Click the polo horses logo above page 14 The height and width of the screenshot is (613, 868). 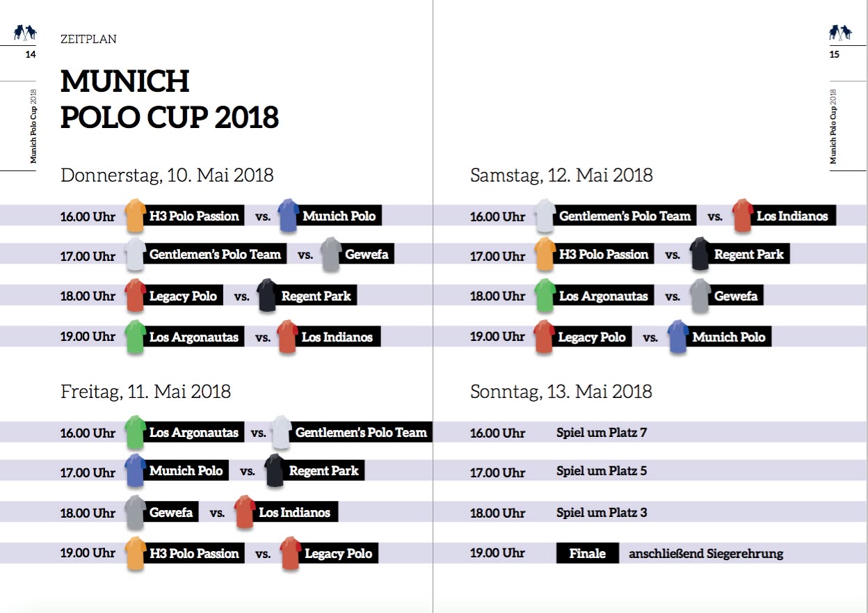point(25,32)
